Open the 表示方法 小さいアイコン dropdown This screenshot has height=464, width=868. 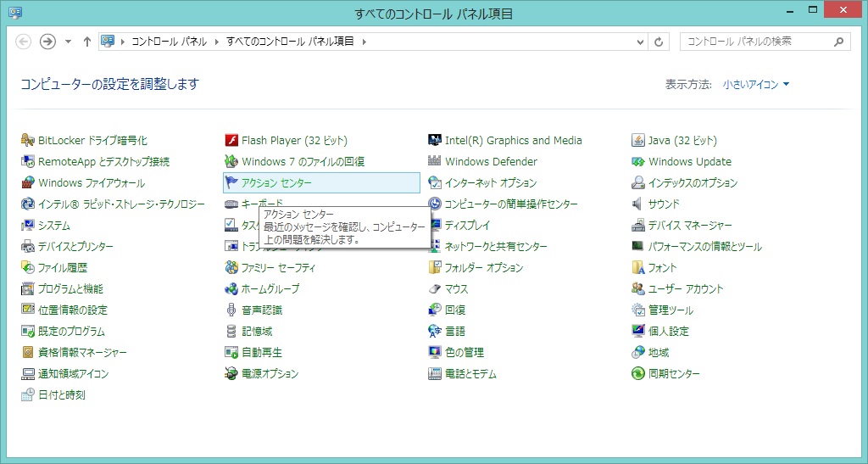pos(755,85)
